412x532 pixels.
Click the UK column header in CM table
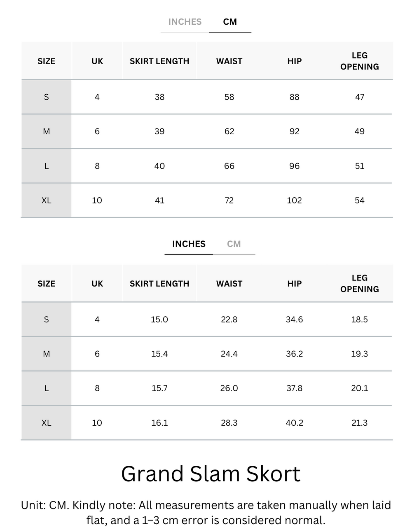click(x=97, y=61)
